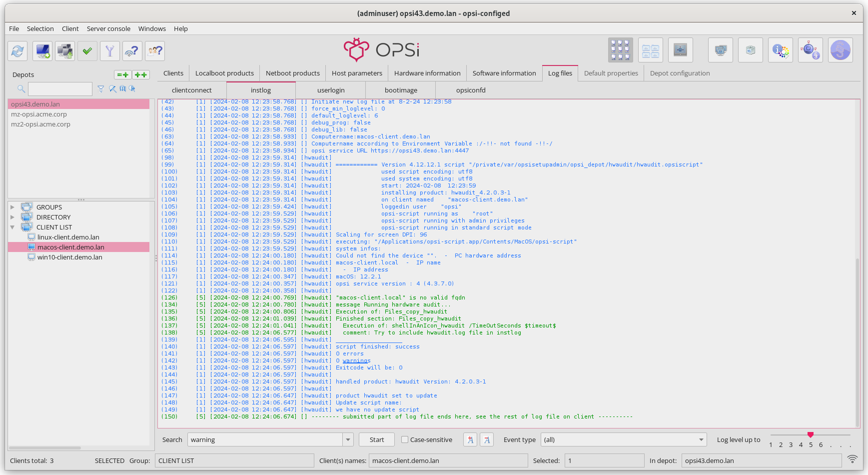This screenshot has width=868, height=475.
Task: Click the increase font size A icon
Action: click(470, 439)
